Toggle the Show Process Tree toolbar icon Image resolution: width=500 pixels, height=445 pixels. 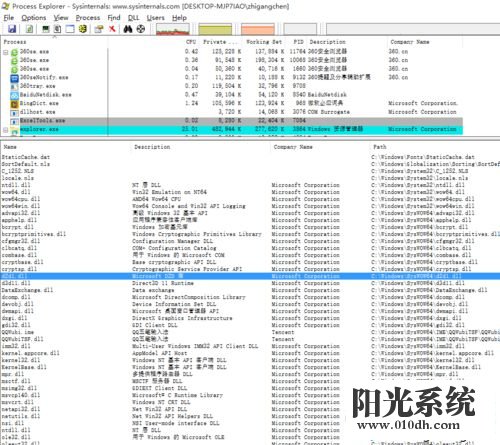coord(57,29)
